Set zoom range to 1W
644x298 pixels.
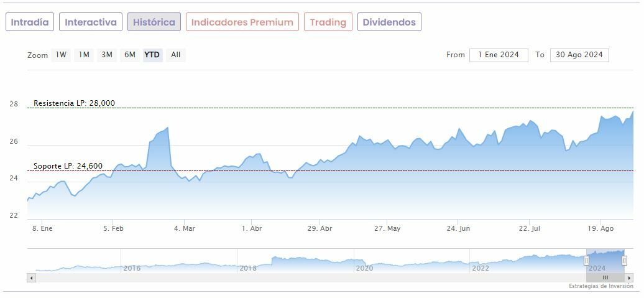61,55
